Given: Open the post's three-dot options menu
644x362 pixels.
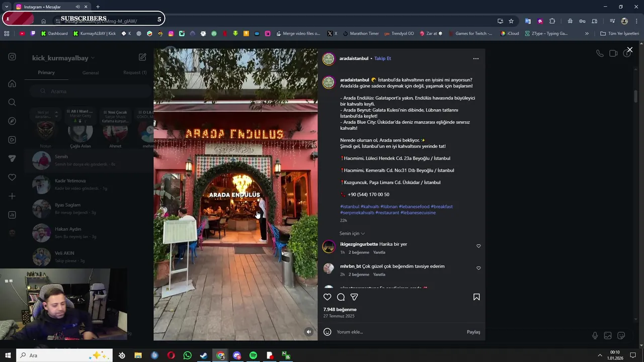Looking at the screenshot, I should (476, 58).
